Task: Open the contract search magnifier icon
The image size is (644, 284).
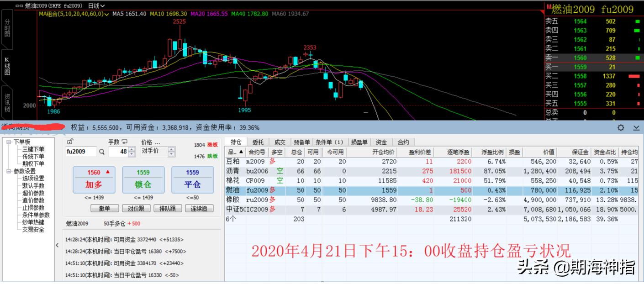Action: coord(102,152)
